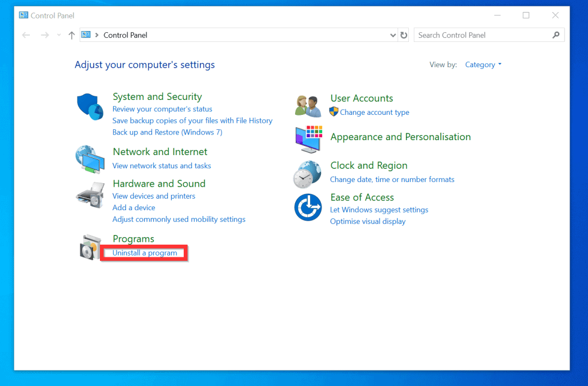Image resolution: width=588 pixels, height=386 pixels.
Task: Click the Control Panel title bar icon
Action: (x=24, y=15)
